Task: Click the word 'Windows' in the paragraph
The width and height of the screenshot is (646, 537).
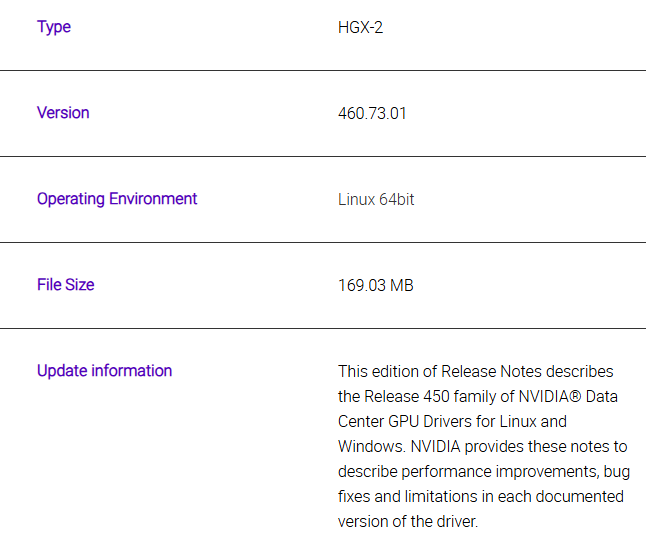Action: pos(370,446)
